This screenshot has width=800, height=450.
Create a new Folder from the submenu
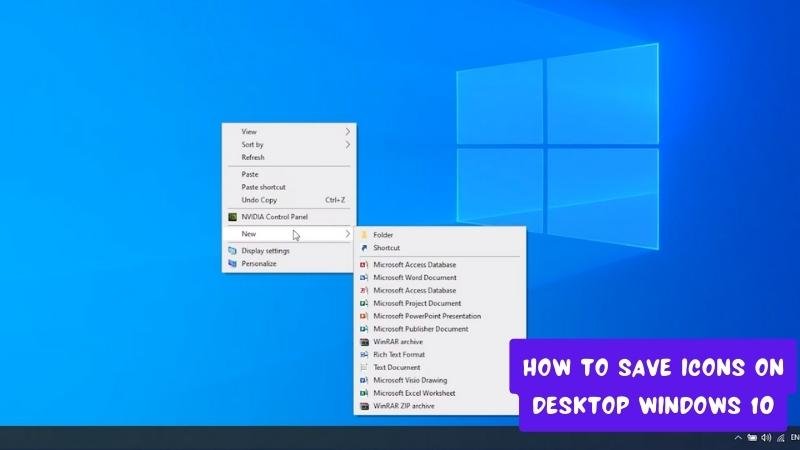coord(440,235)
